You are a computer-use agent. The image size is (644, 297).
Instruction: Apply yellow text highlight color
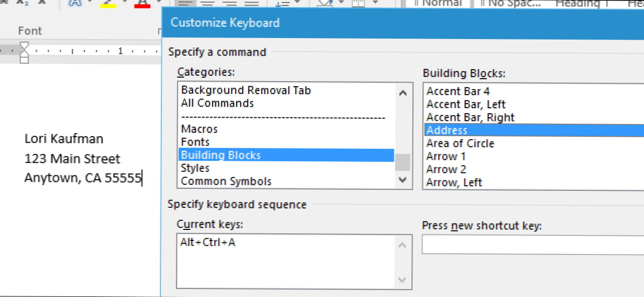tap(108, 3)
